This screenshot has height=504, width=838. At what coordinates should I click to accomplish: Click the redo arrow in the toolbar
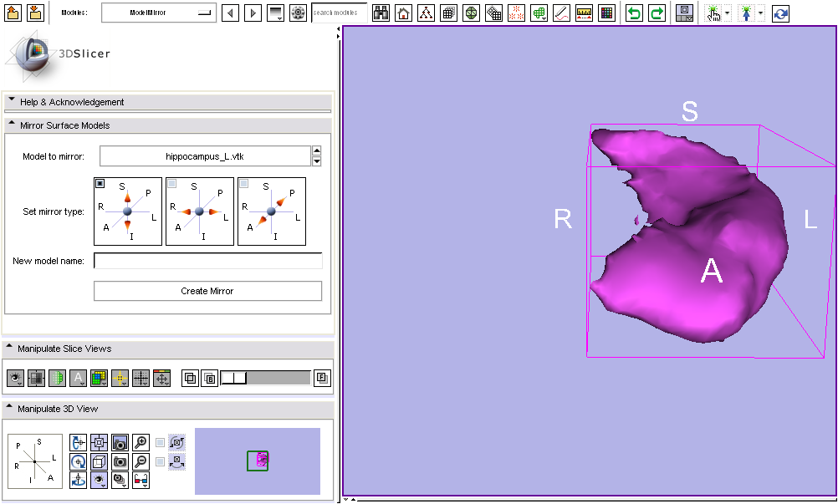click(x=657, y=13)
